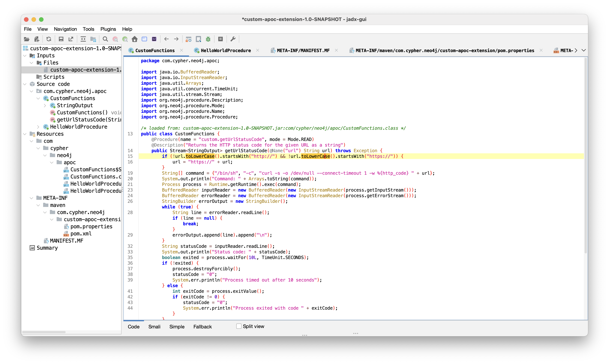
Task: Select the Fallback view mode
Action: pos(202,327)
